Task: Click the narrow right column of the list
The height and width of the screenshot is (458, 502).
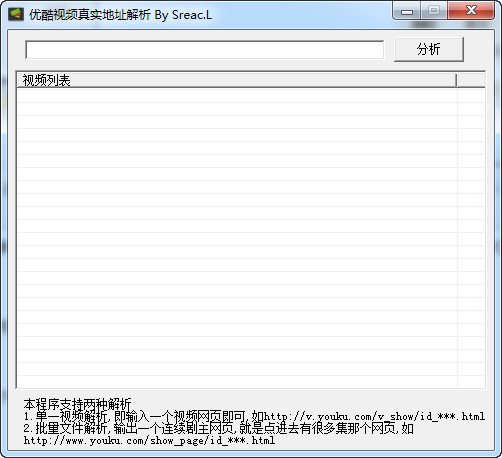Action: (471, 238)
